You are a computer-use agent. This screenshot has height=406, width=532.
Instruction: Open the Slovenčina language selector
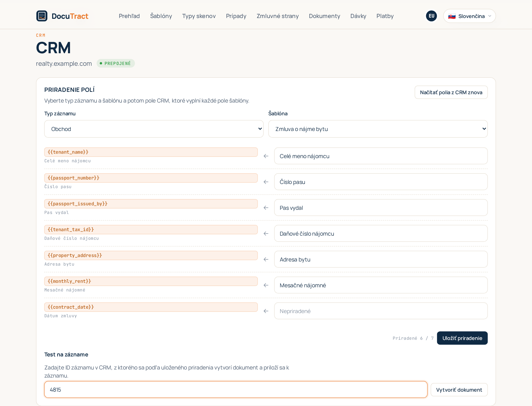tap(469, 16)
